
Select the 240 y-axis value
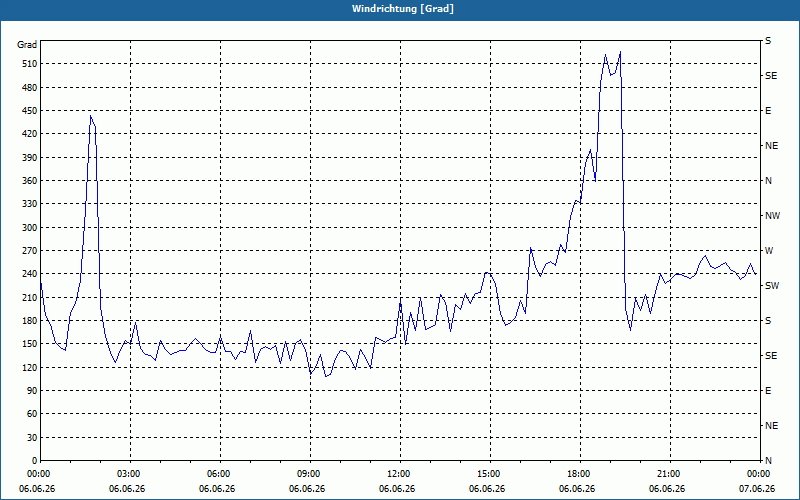tap(30, 274)
